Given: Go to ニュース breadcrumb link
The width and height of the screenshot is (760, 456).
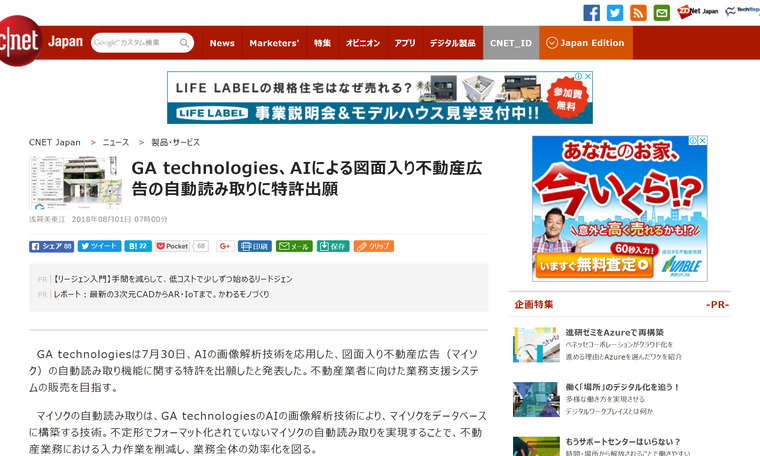Looking at the screenshot, I should coord(116,142).
